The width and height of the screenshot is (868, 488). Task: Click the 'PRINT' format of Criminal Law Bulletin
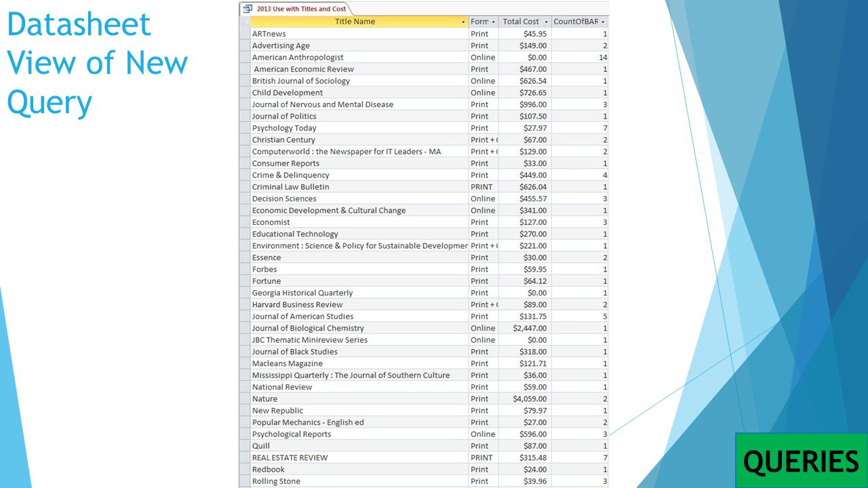tap(484, 187)
